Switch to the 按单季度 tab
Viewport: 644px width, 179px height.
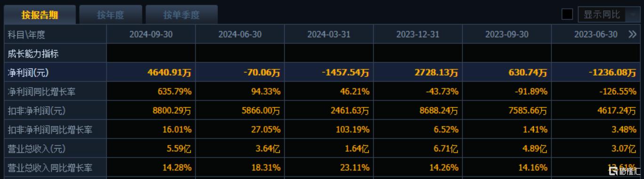(182, 15)
